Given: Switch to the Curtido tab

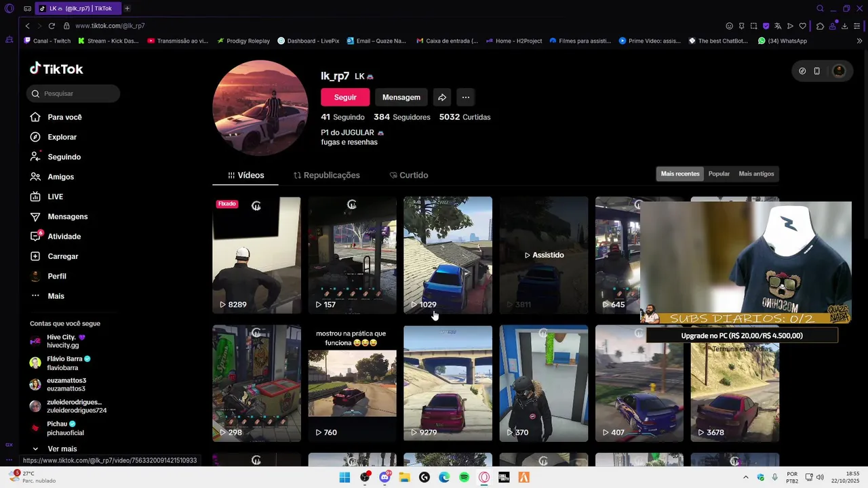Looking at the screenshot, I should (x=408, y=175).
